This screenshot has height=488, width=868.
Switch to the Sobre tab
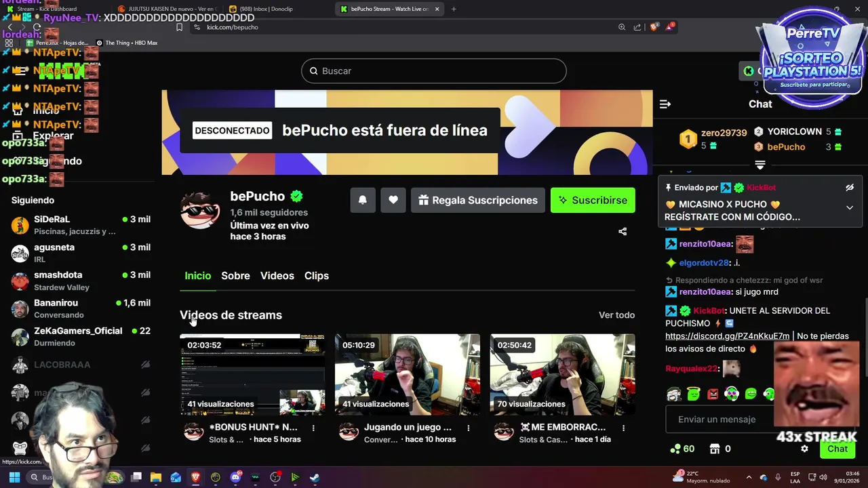point(235,276)
